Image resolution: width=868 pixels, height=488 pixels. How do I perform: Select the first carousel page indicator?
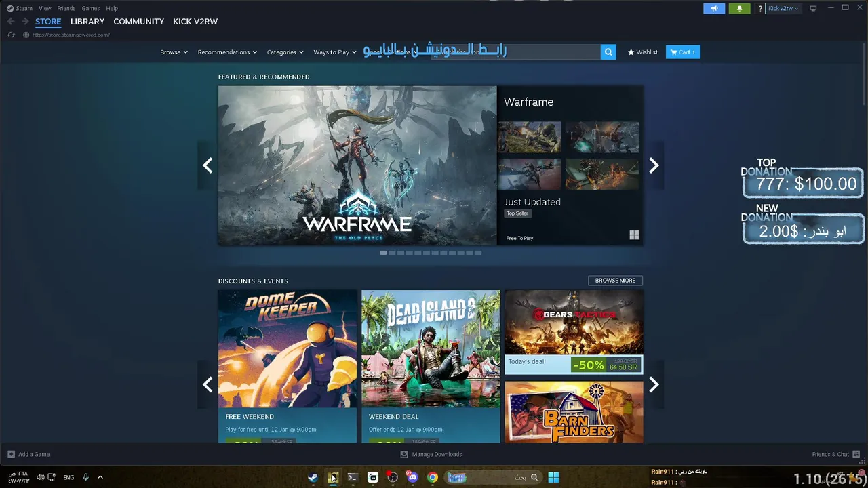pos(383,253)
